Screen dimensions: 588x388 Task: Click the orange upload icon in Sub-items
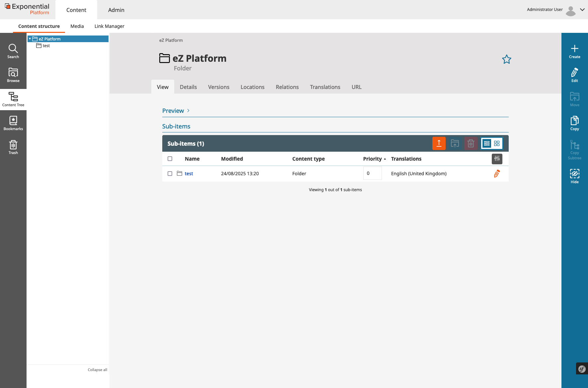(x=439, y=143)
